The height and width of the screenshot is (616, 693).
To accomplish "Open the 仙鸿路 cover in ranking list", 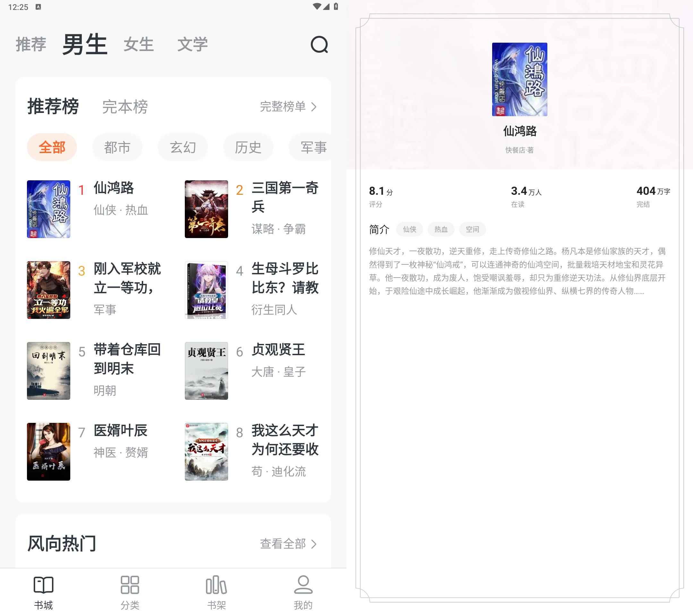I will pyautogui.click(x=48, y=209).
